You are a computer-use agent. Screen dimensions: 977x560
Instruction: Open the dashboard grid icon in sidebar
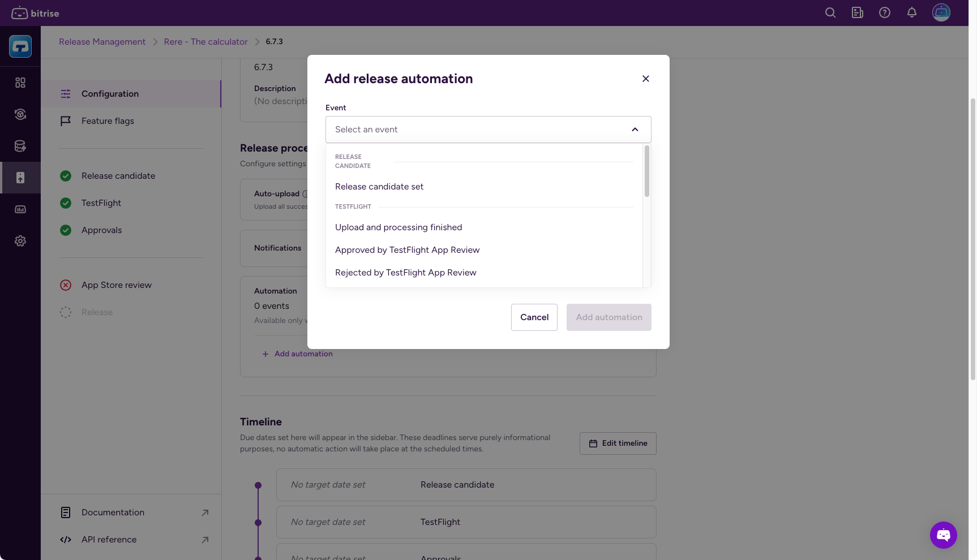click(x=20, y=83)
